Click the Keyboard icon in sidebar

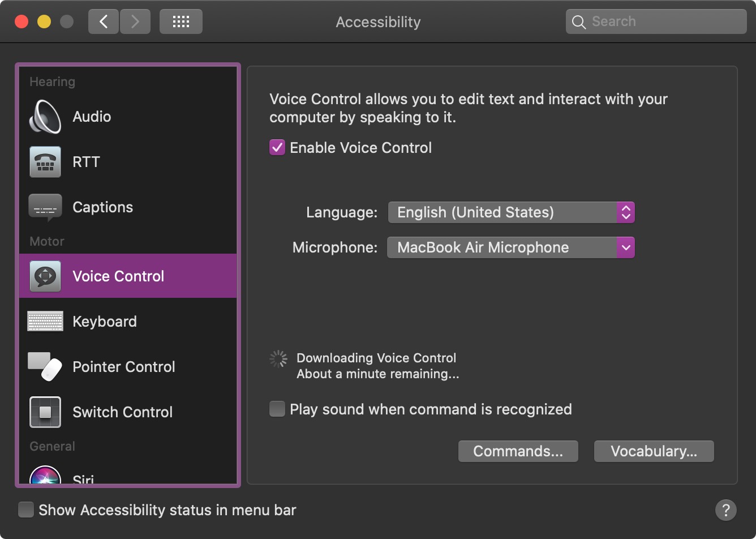pos(45,322)
